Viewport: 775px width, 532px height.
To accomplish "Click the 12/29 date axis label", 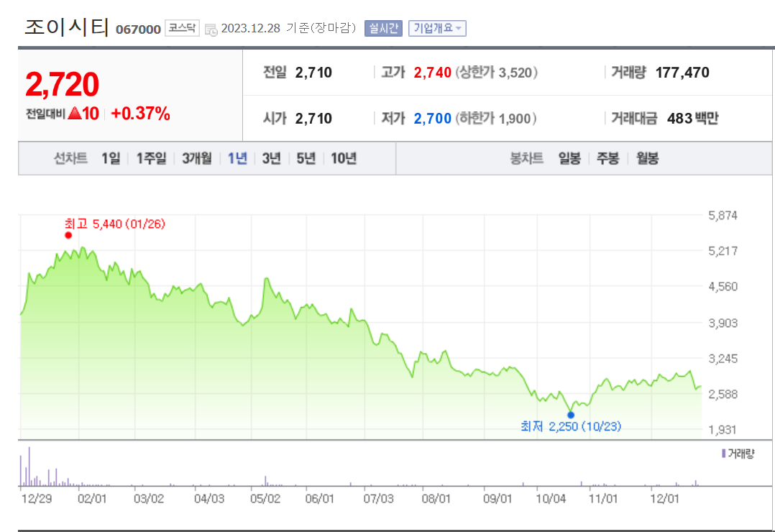I will point(36,498).
